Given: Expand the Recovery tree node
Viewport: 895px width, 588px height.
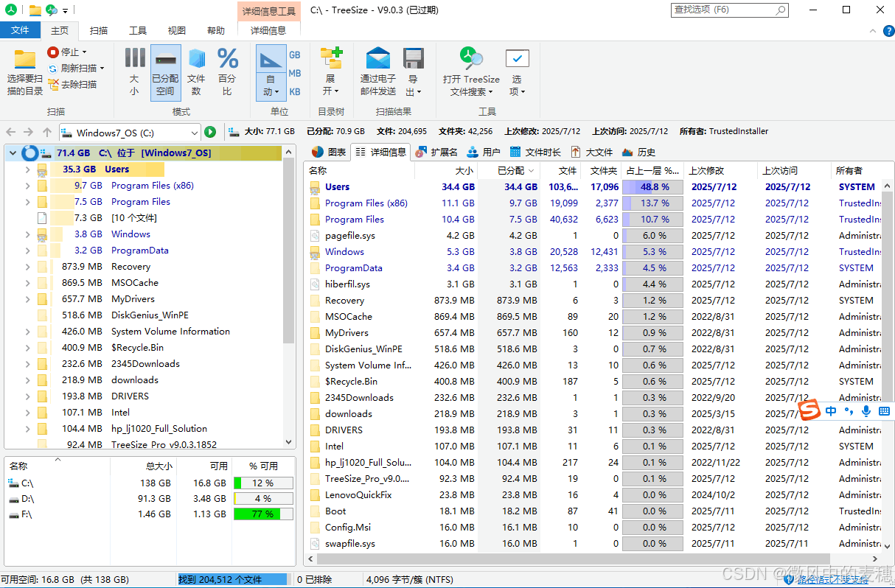Looking at the screenshot, I should [x=27, y=267].
